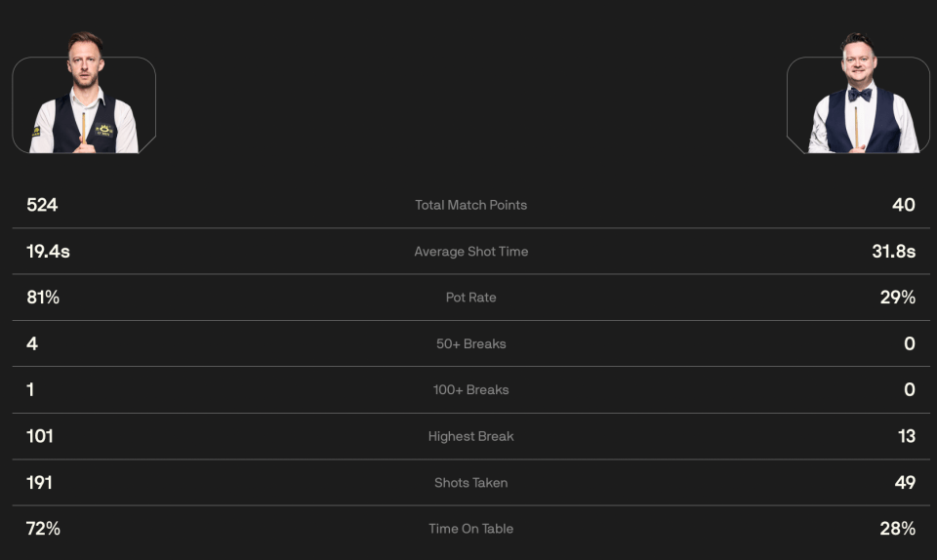The image size is (937, 560).
Task: Select the Pot Rate label
Action: pyautogui.click(x=470, y=298)
